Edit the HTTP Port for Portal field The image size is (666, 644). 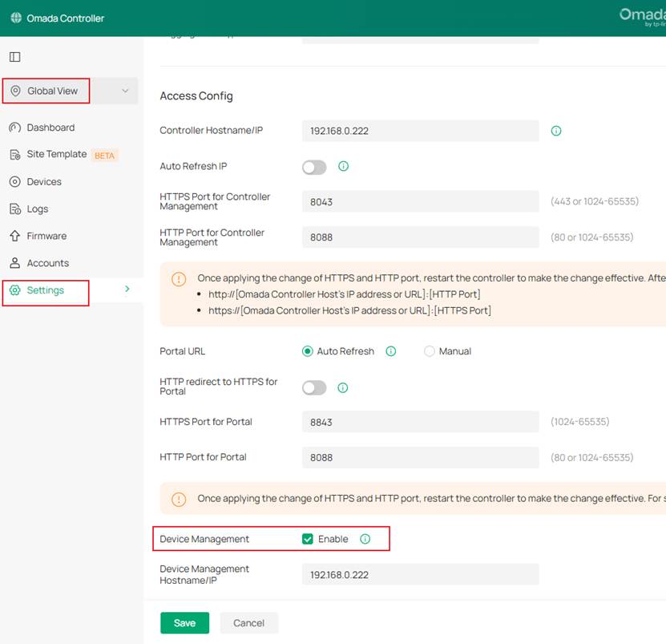click(x=421, y=457)
